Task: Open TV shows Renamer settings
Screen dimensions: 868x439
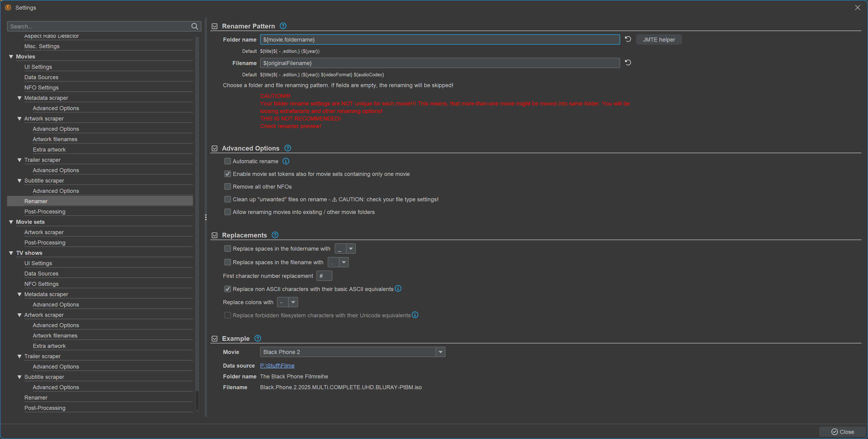Action: [x=36, y=397]
